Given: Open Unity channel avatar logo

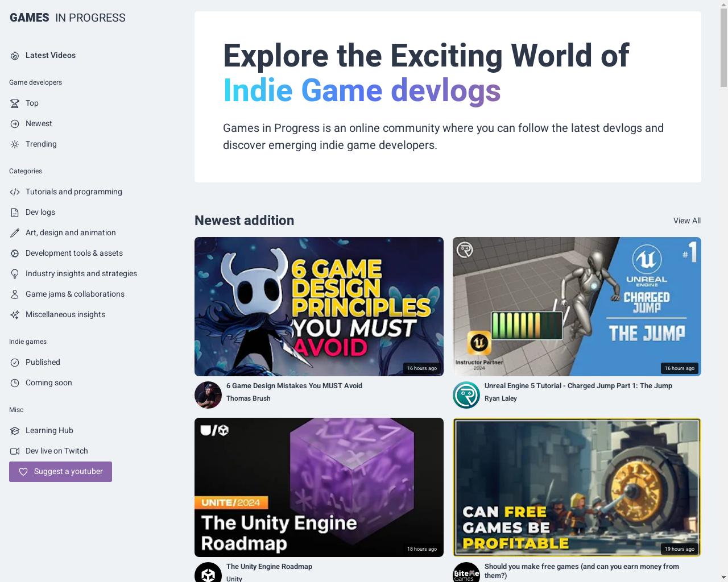Looking at the screenshot, I should 208,572.
